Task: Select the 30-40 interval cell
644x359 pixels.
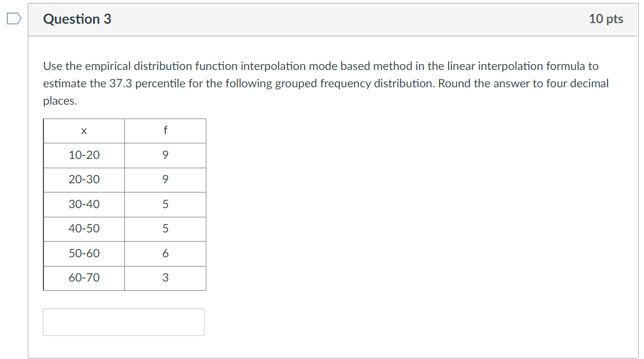Action: tap(83, 204)
